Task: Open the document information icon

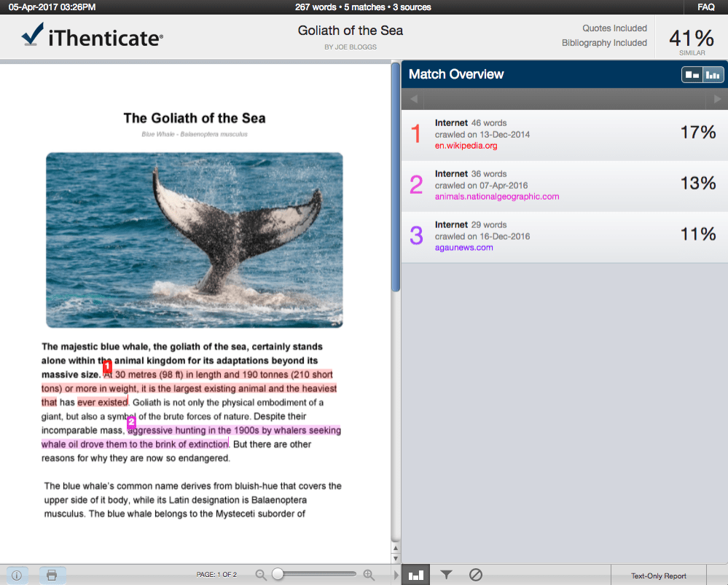Action: point(16,575)
